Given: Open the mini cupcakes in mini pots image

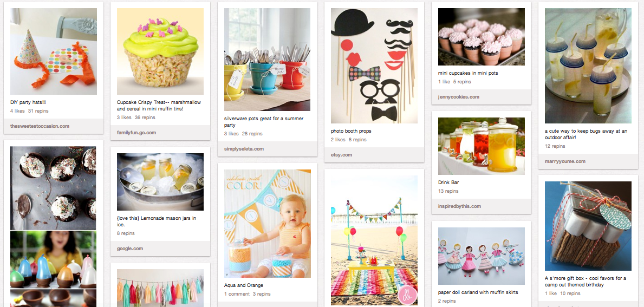Looking at the screenshot, I should pyautogui.click(x=482, y=37).
